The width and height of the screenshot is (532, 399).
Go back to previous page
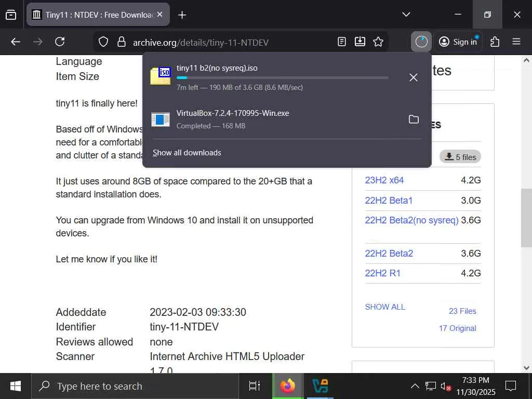(x=16, y=42)
